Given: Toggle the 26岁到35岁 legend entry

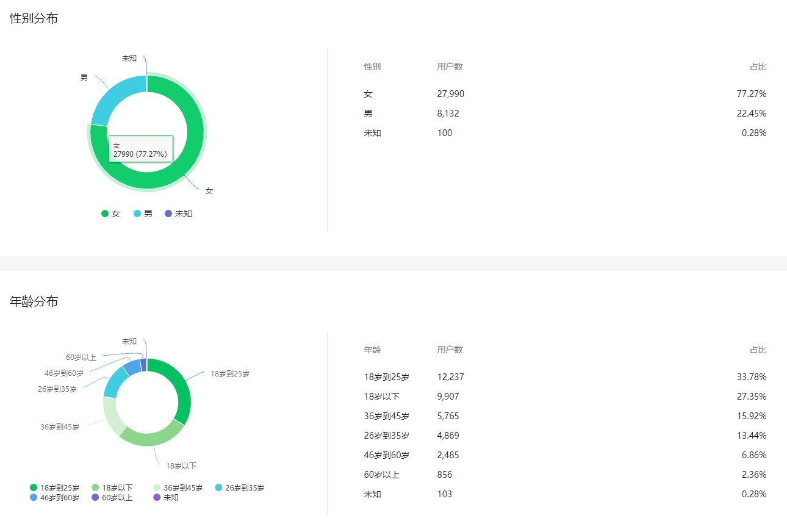Looking at the screenshot, I should point(240,487).
